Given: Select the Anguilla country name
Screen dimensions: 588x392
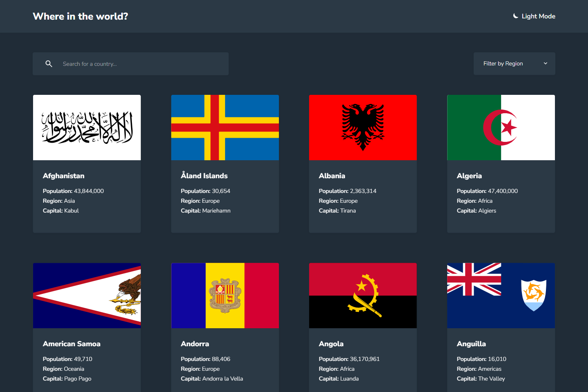Looking at the screenshot, I should (x=471, y=344).
